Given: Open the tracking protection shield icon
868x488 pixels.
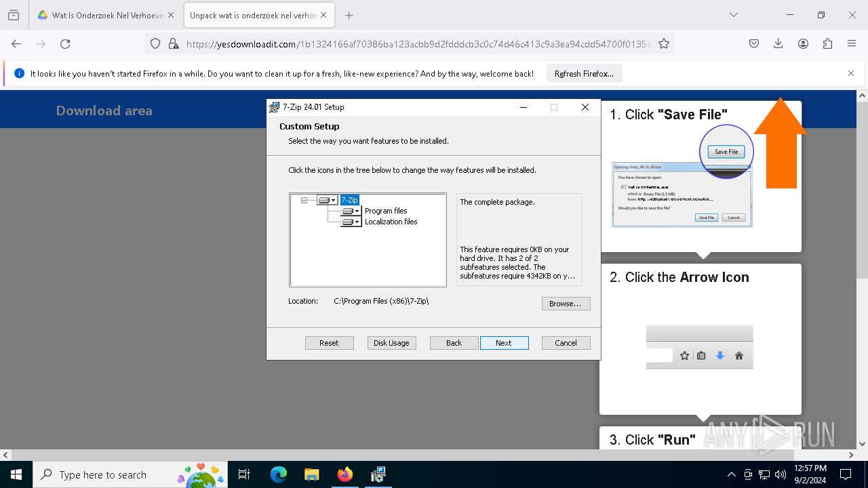Looking at the screenshot, I should pyautogui.click(x=155, y=43).
